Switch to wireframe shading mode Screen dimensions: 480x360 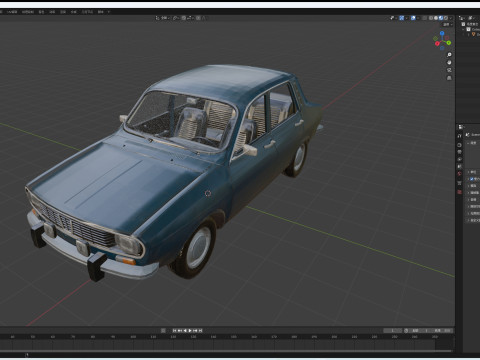[x=431, y=18]
